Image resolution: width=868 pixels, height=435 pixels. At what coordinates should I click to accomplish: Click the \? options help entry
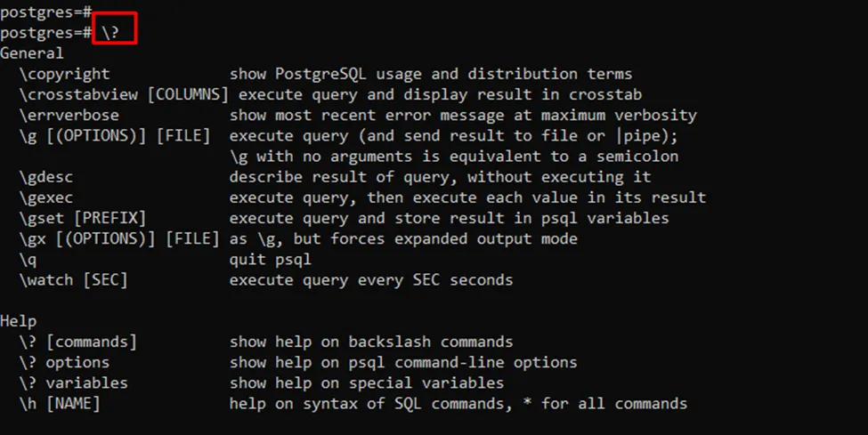point(64,362)
